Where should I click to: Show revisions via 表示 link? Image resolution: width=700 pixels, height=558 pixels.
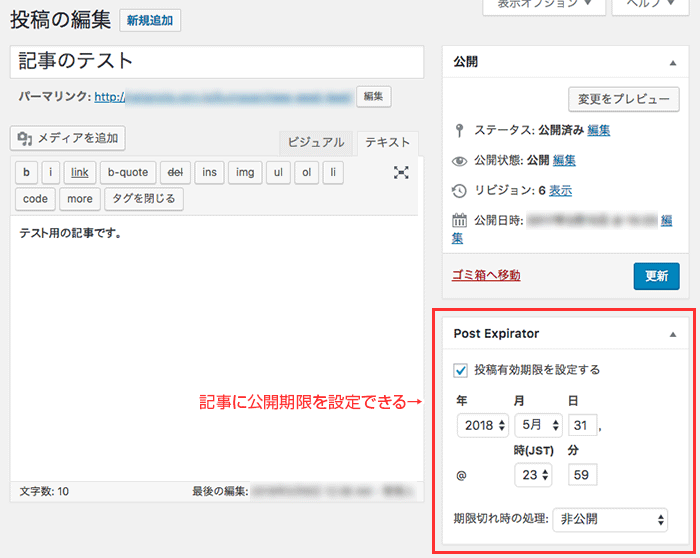coord(560,191)
